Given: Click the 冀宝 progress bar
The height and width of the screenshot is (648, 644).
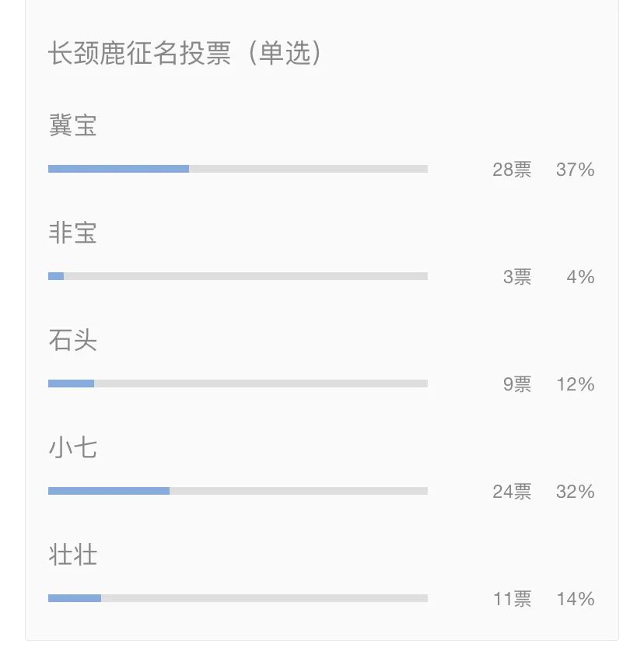Looking at the screenshot, I should [238, 169].
